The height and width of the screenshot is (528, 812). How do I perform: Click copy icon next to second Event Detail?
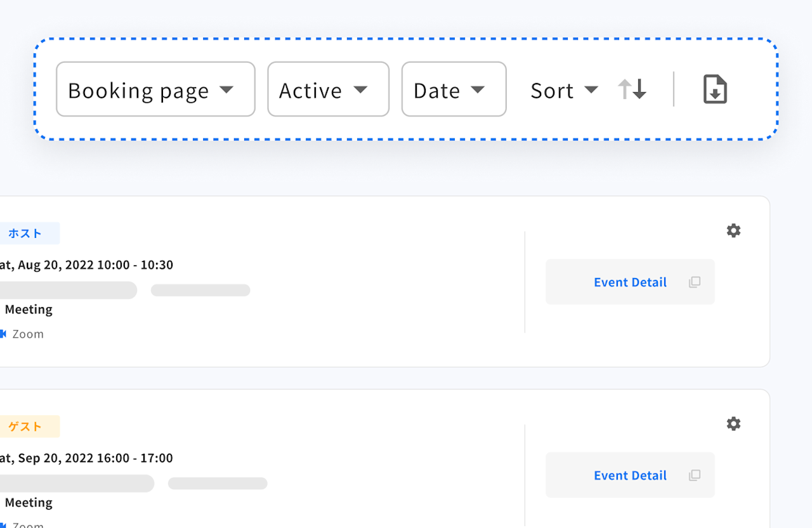(695, 475)
